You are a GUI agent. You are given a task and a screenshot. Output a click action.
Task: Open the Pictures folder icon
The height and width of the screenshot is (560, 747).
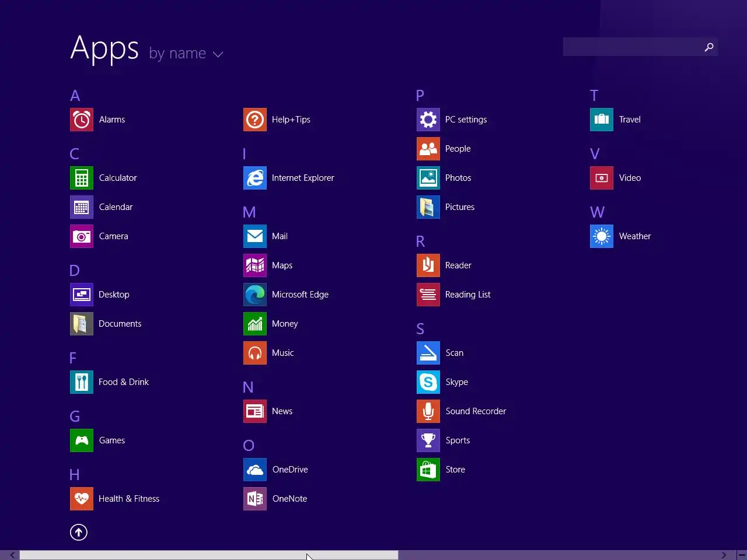click(428, 207)
